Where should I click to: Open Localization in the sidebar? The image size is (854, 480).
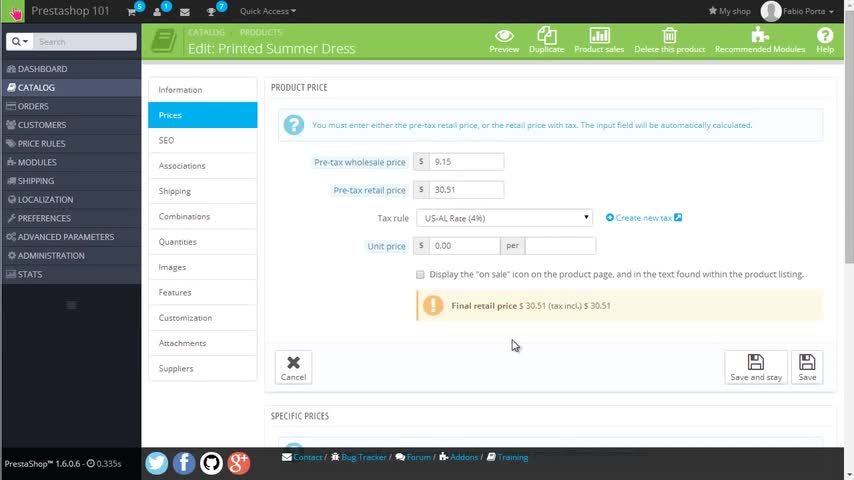coord(71,199)
